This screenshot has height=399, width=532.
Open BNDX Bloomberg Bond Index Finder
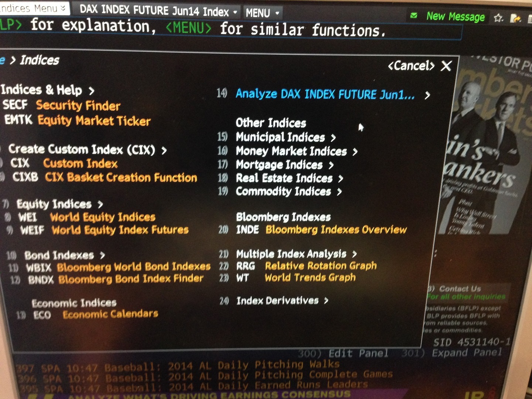(x=116, y=279)
